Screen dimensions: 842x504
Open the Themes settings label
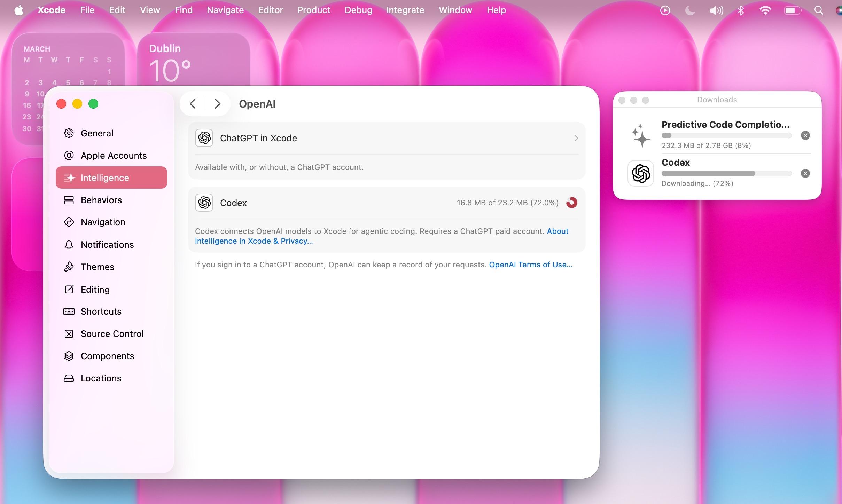coord(98,267)
